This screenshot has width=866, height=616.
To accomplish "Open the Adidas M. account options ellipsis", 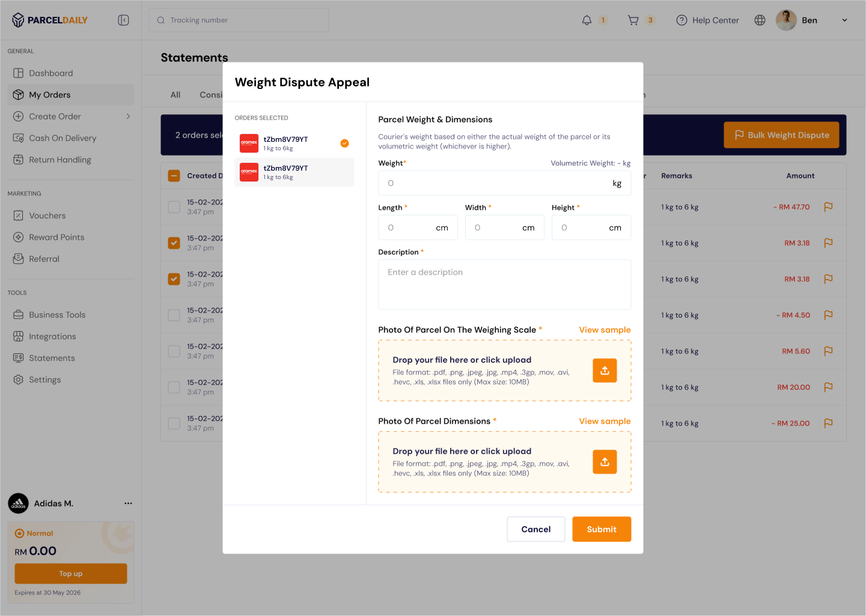I will pos(128,504).
